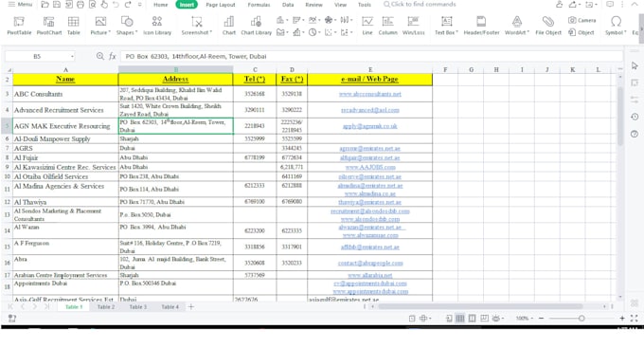The height and width of the screenshot is (348, 644).
Task: Open the Formulas tab
Action: point(259,5)
